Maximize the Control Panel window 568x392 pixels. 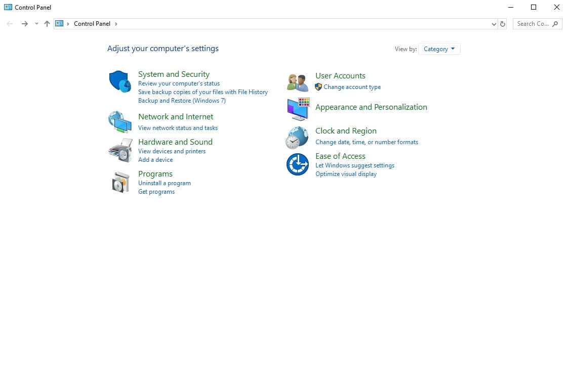point(534,7)
